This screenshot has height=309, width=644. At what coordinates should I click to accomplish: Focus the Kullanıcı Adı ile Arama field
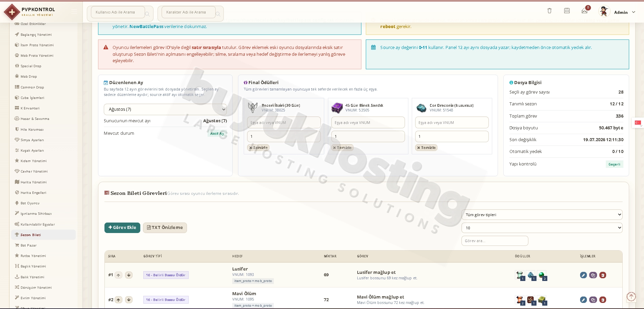tap(118, 12)
